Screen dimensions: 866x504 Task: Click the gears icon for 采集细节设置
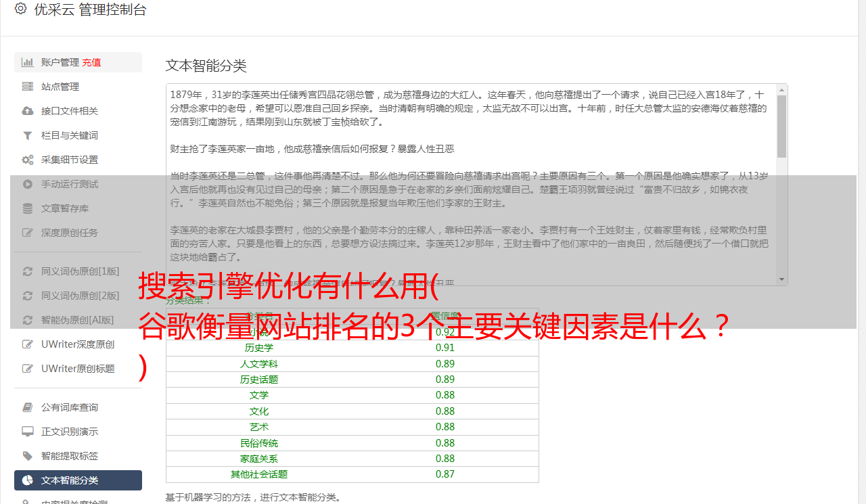28,160
